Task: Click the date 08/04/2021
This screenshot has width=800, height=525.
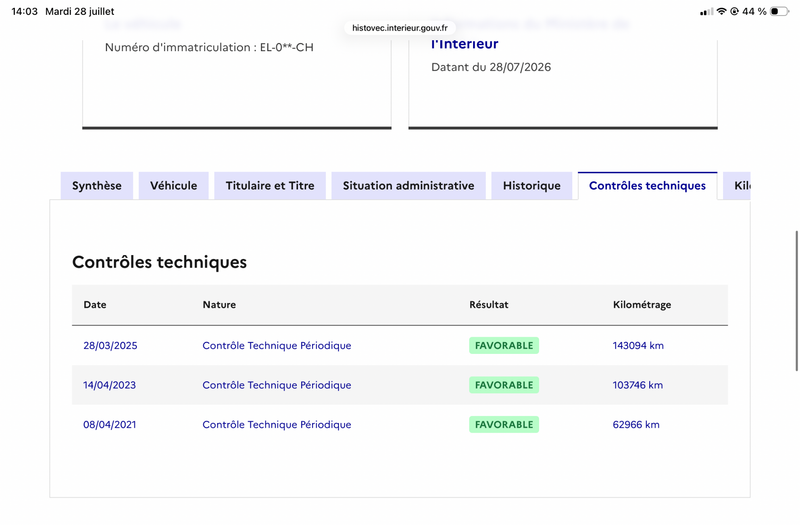Action: click(x=110, y=424)
